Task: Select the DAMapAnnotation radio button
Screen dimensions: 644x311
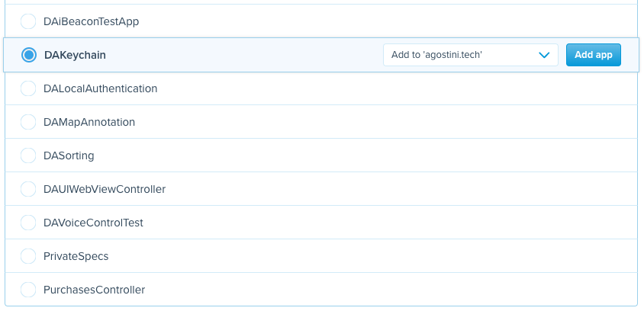Action: pos(28,122)
